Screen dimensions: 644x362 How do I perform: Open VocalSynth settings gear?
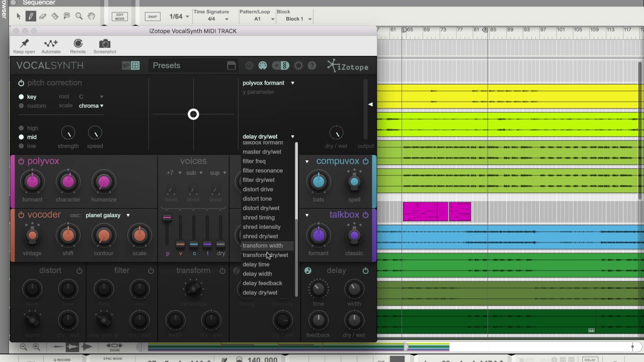(x=298, y=65)
